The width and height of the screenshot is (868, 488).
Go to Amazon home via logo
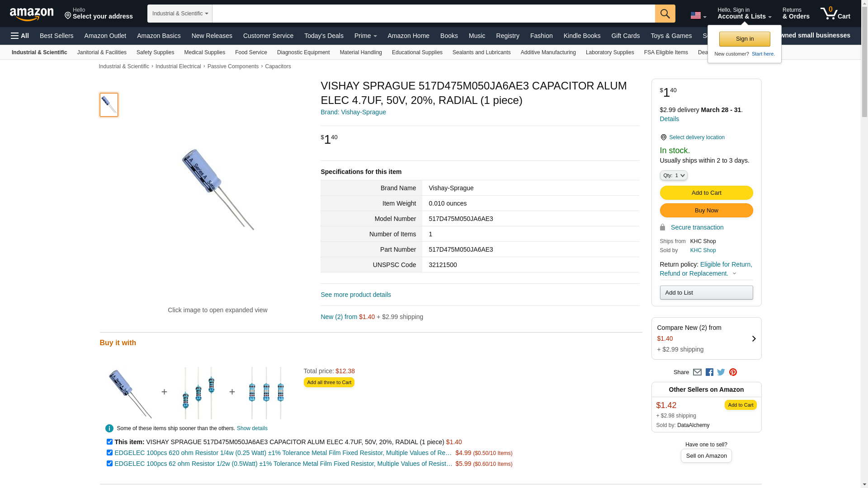point(32,14)
